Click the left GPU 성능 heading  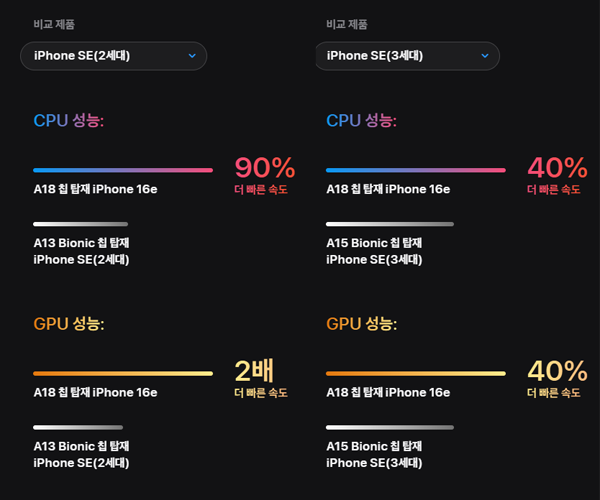pos(68,324)
